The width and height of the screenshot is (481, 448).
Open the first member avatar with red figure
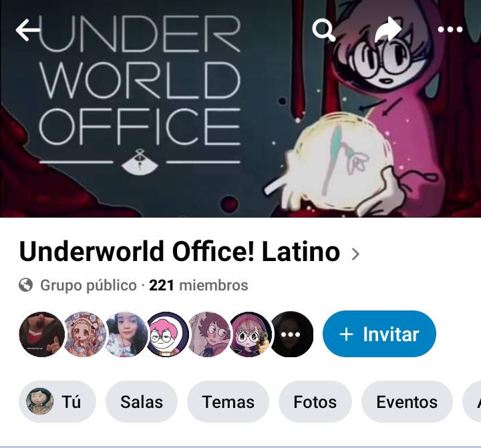[x=42, y=334]
